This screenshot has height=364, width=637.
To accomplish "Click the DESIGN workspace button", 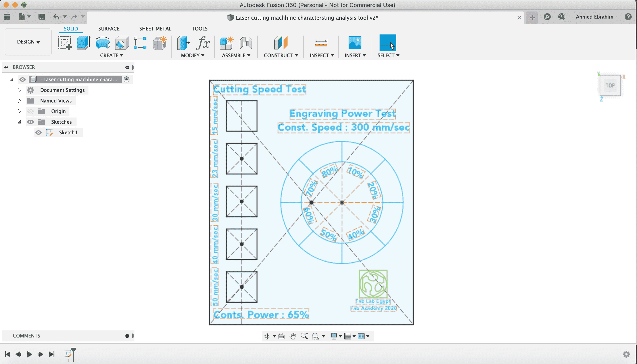I will click(x=28, y=42).
